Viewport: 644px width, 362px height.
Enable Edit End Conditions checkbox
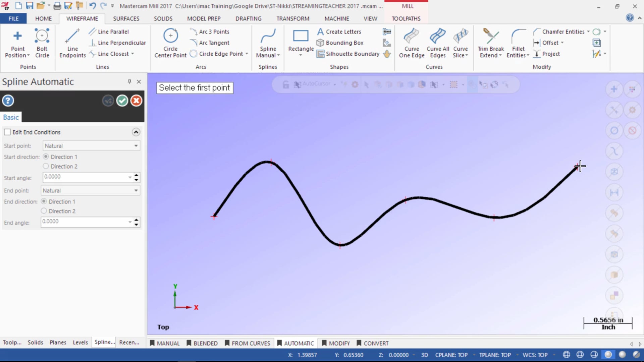[x=7, y=132]
